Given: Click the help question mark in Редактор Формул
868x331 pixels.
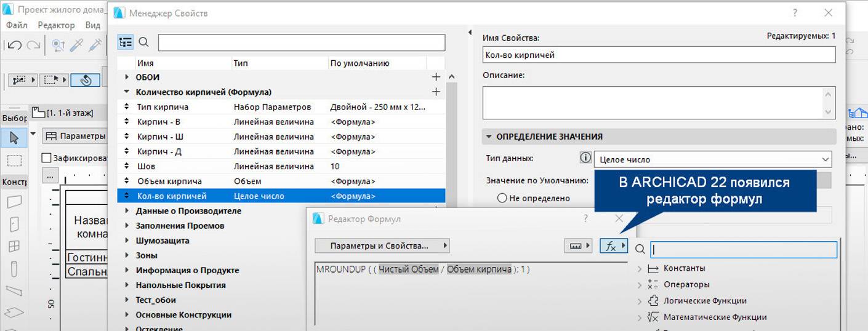Looking at the screenshot, I should 585,218.
